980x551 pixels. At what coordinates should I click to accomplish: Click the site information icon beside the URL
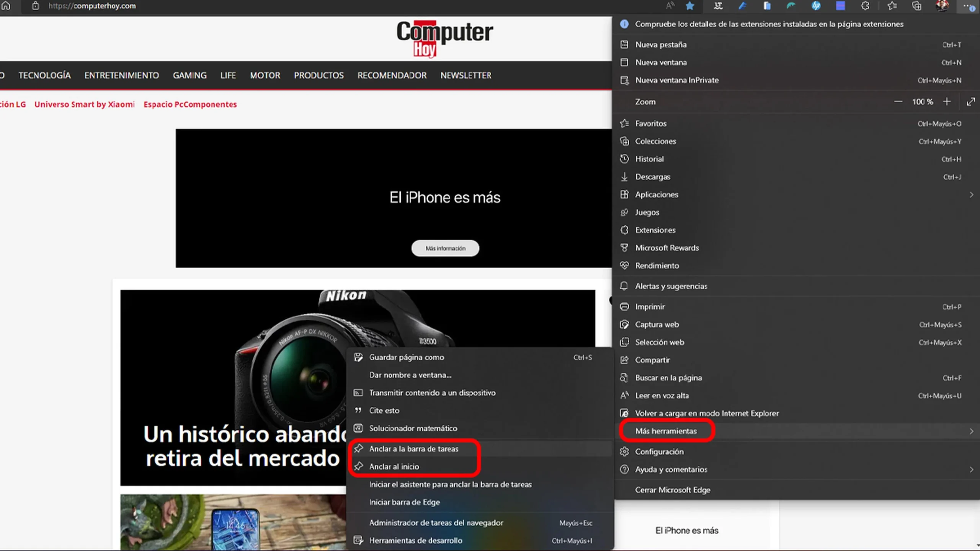coord(35,6)
